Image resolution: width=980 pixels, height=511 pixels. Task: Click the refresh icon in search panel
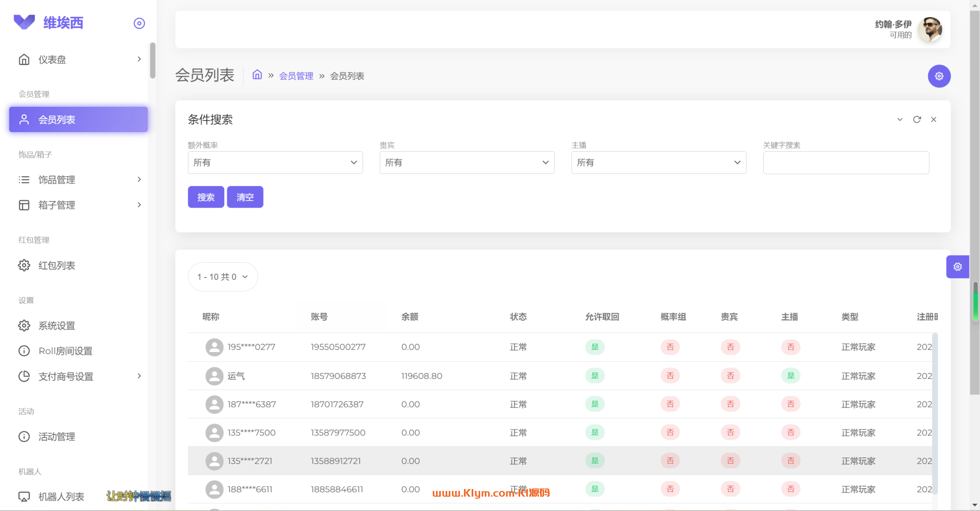click(916, 120)
